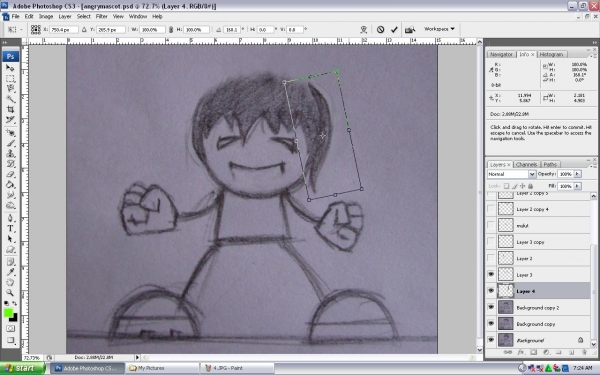The image size is (600, 375).
Task: Select the Clone Stamp tool
Action: click(10, 153)
